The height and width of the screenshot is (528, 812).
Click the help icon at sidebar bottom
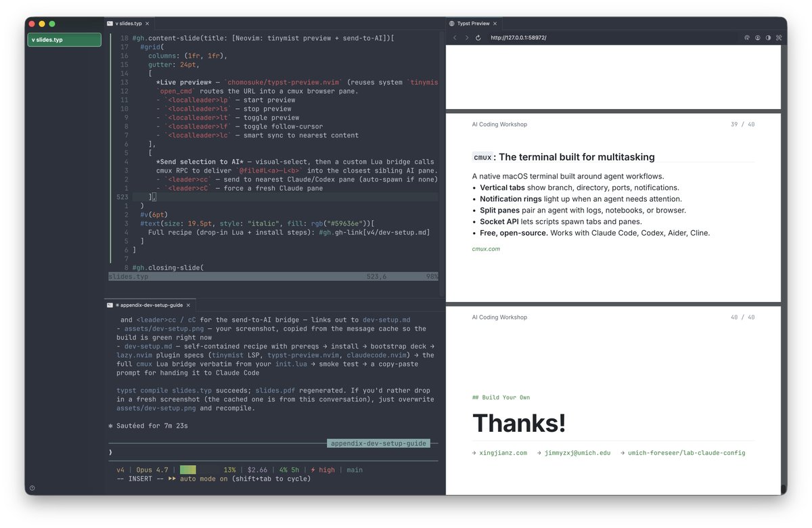[32, 487]
